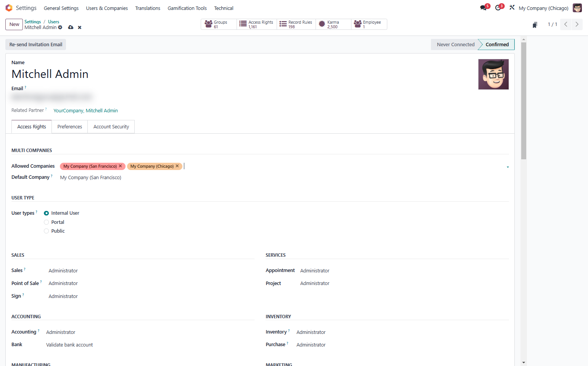Open the Accounting access level dropdown
The image size is (588, 366).
150,332
